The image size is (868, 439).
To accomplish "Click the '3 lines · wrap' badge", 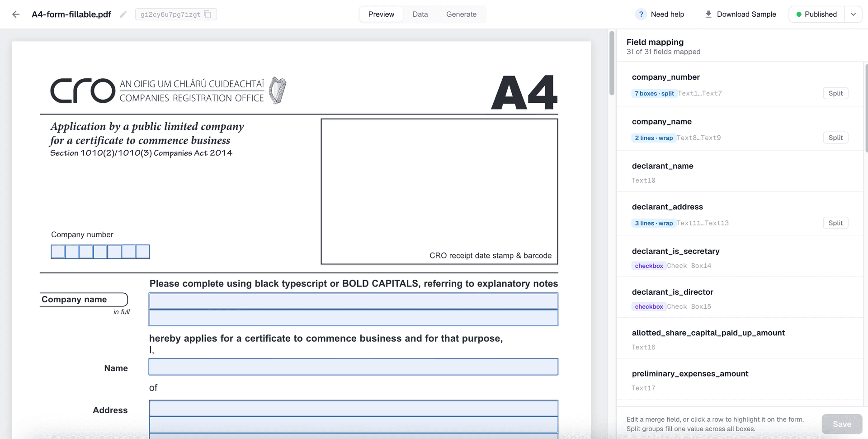I will tap(653, 223).
